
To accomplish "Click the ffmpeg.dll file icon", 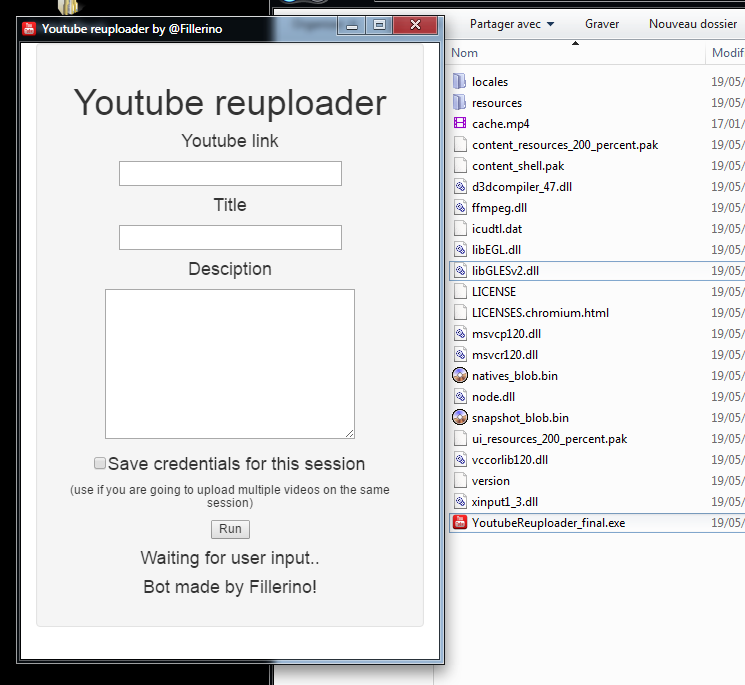I will (459, 207).
